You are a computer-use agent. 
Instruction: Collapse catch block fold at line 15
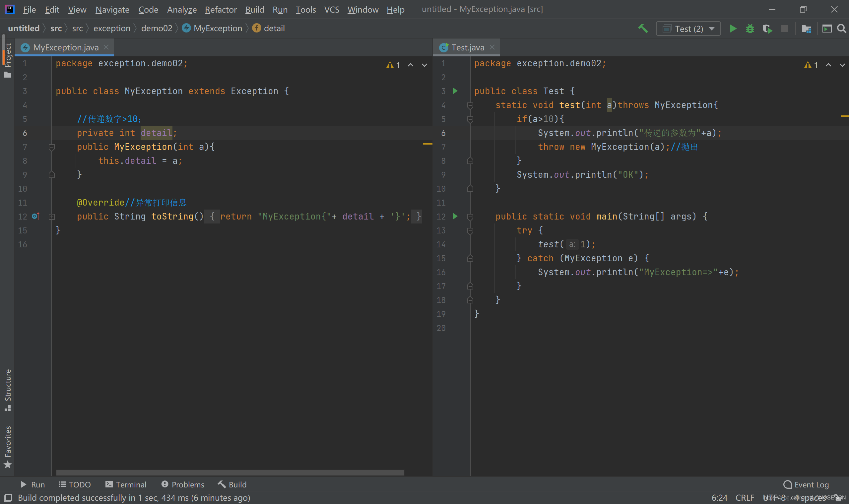point(470,258)
